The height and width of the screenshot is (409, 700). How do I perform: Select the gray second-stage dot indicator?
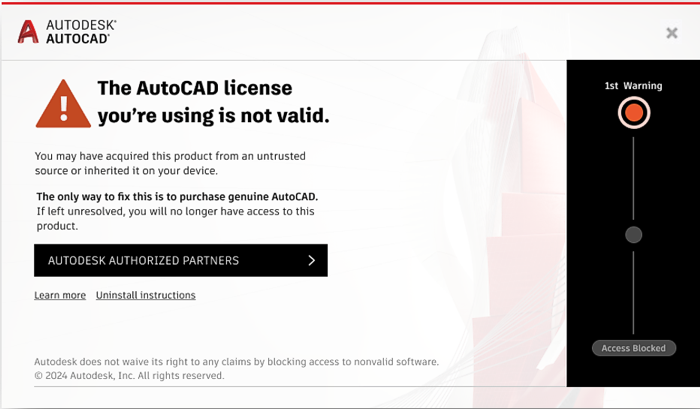pyautogui.click(x=633, y=235)
